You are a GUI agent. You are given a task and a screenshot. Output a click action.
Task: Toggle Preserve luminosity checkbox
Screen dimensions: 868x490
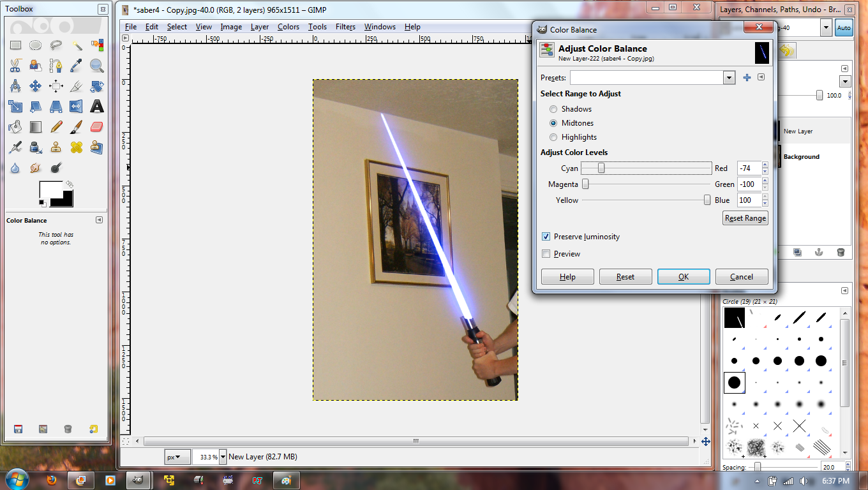coord(546,237)
